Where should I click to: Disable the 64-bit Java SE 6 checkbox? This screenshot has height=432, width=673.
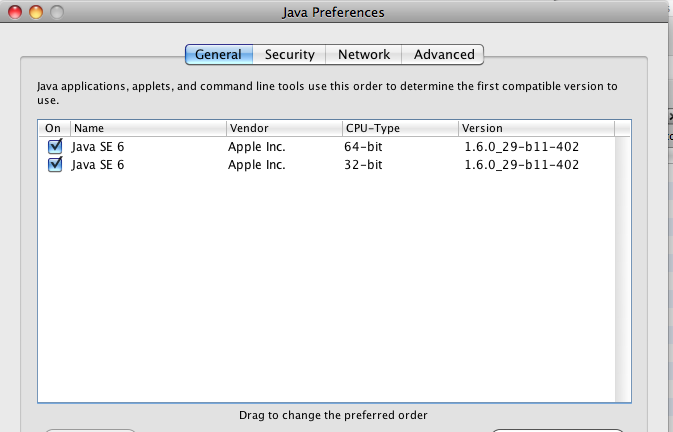coord(55,146)
